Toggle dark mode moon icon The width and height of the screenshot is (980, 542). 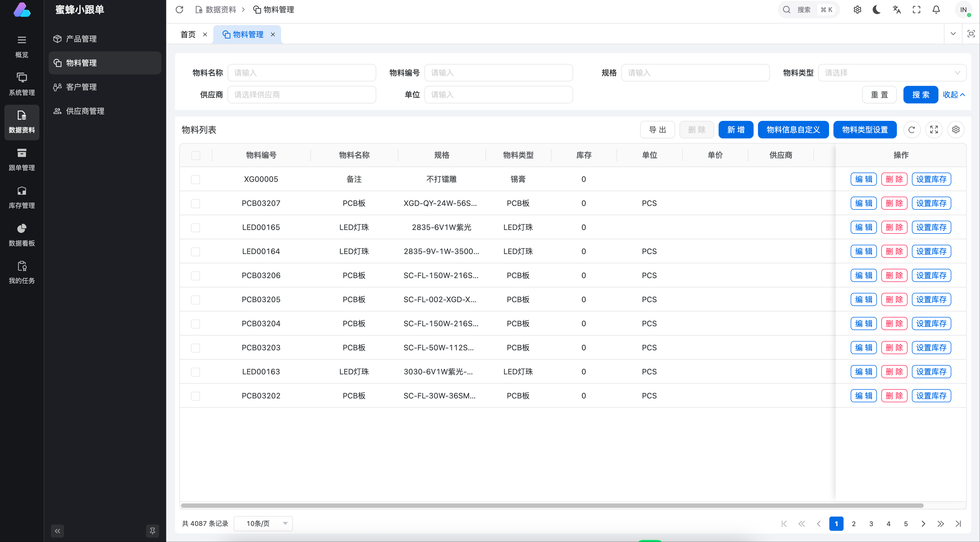click(x=877, y=10)
